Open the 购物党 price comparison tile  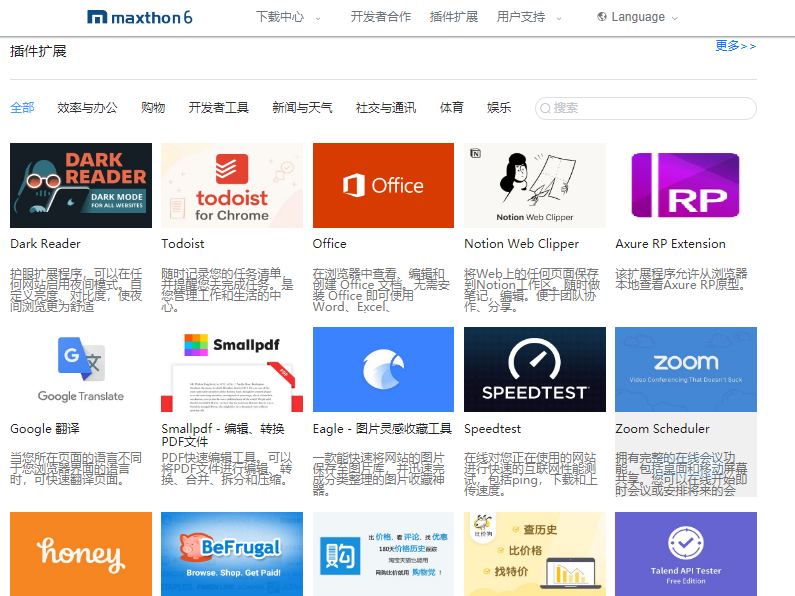pos(383,554)
